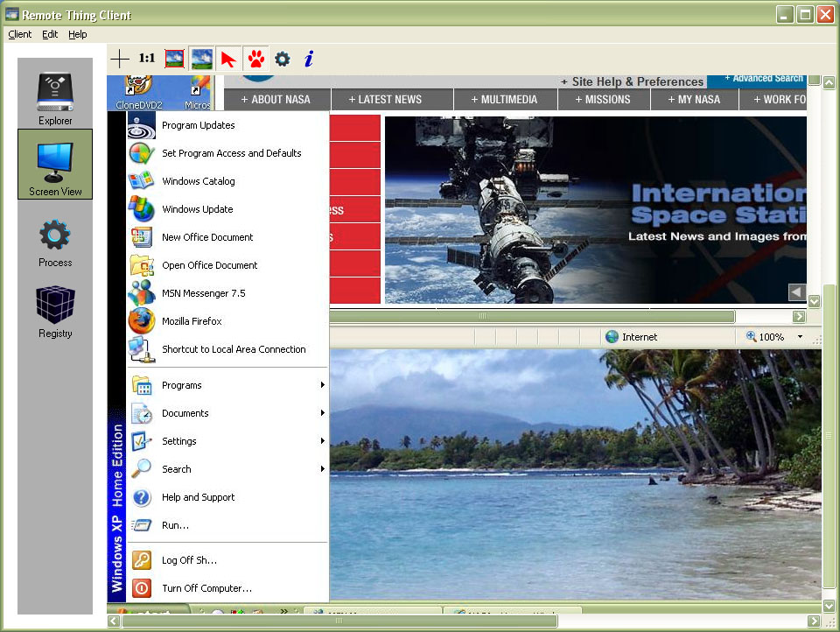Viewport: 840px width, 632px height.
Task: Click the Search magnifier icon
Action: coord(142,469)
